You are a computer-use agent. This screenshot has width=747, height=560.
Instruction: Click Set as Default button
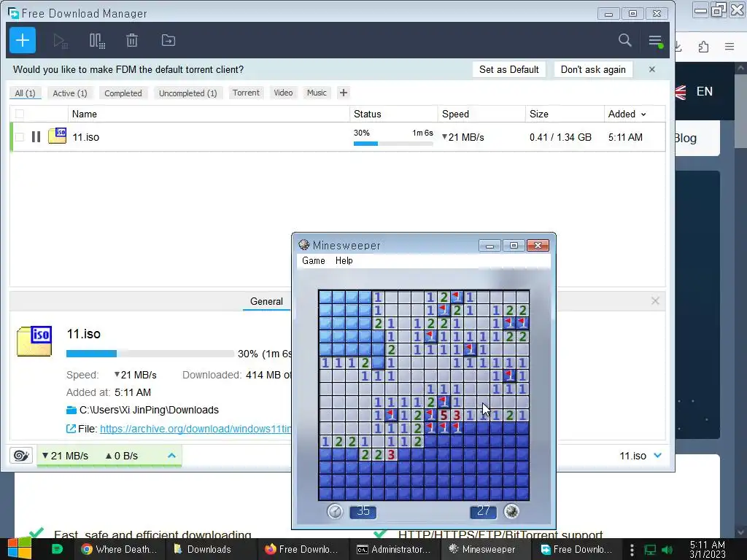point(508,69)
